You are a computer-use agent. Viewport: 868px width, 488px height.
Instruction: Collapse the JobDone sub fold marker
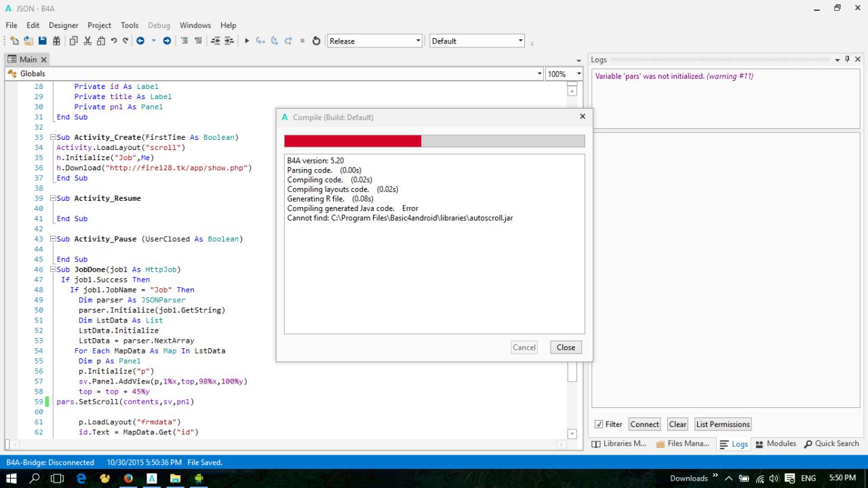coord(52,269)
